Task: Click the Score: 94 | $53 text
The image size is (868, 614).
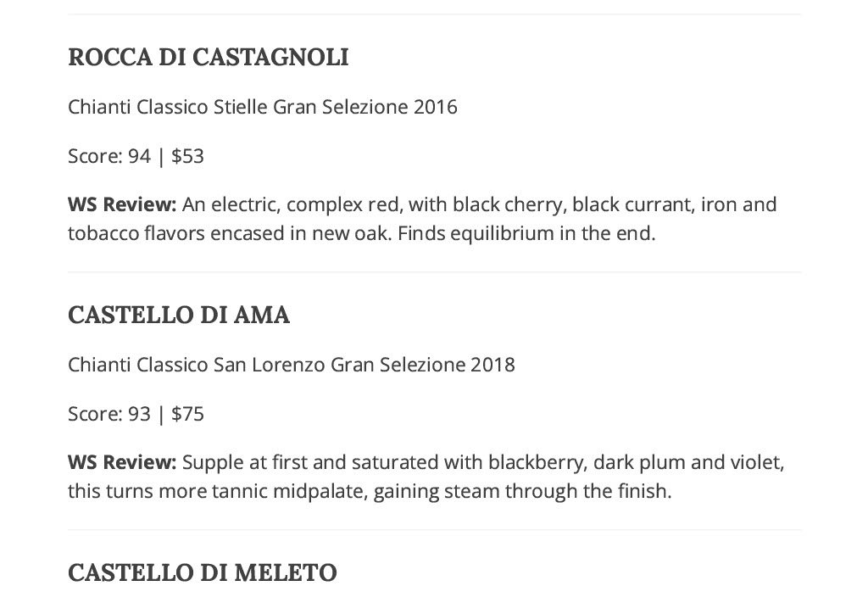Action: (x=136, y=156)
